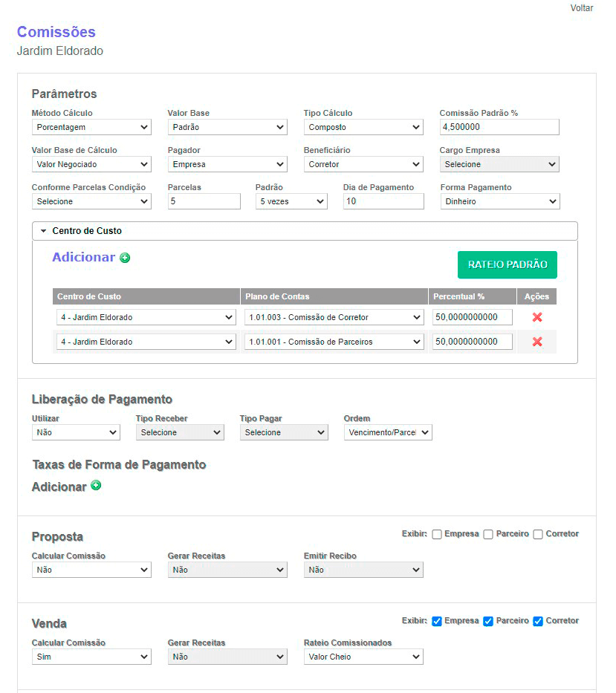Click the Parcelas number input field
The width and height of the screenshot is (616, 693).
pyautogui.click(x=204, y=201)
